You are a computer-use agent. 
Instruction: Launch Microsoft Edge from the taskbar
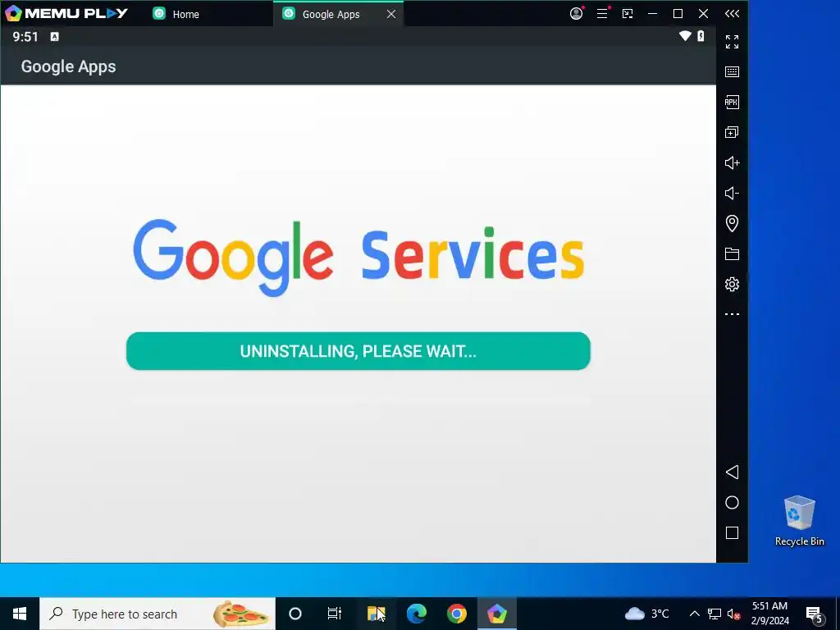click(416, 614)
